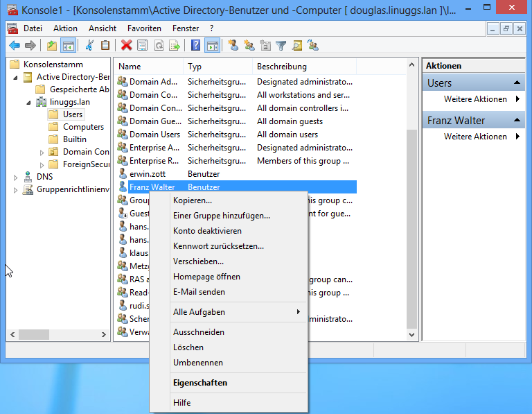This screenshot has height=414, width=532.
Task: Choose Kennwort zurücksetzen from context menu
Action: coord(218,246)
